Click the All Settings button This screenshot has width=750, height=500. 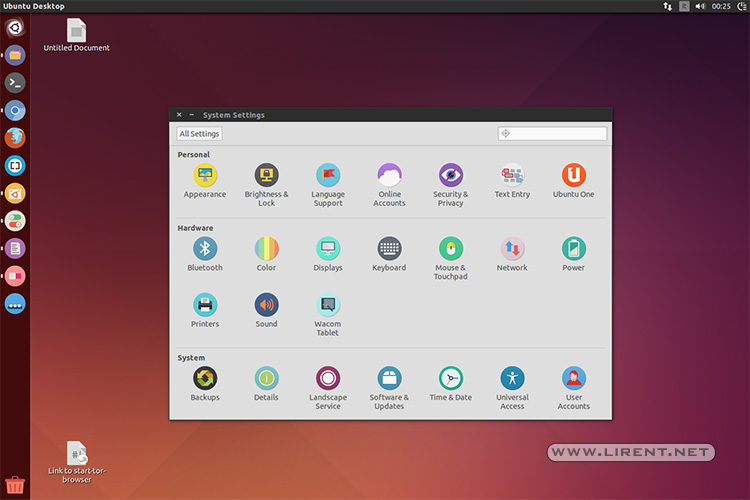pyautogui.click(x=199, y=134)
